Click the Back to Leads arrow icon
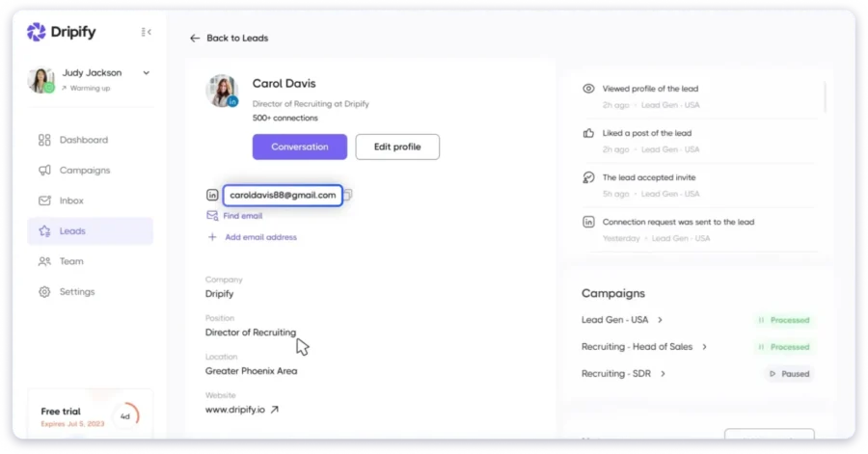 coord(195,39)
